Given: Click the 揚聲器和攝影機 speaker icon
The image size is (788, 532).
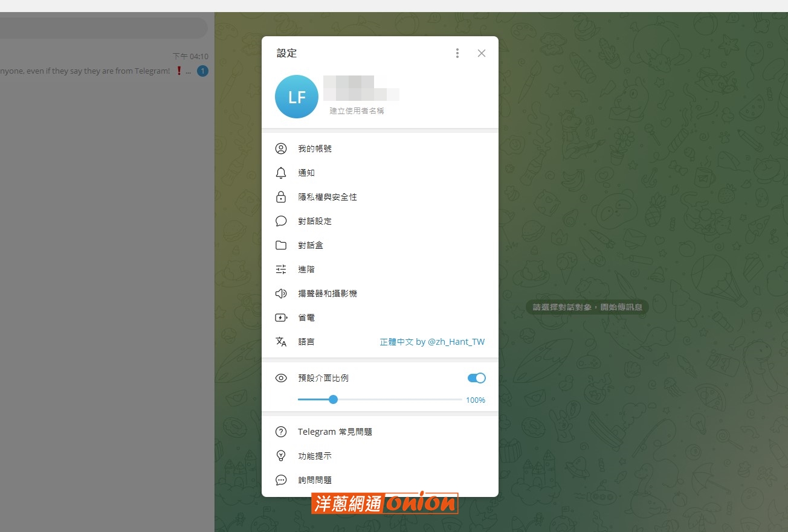Looking at the screenshot, I should (x=281, y=293).
